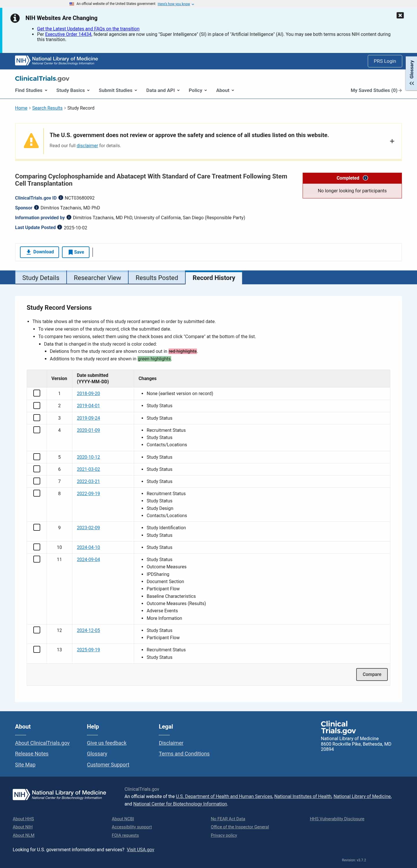Screen dimensions: 417x868
Task: Open version submitted 2018-09-20
Action: coord(88,394)
